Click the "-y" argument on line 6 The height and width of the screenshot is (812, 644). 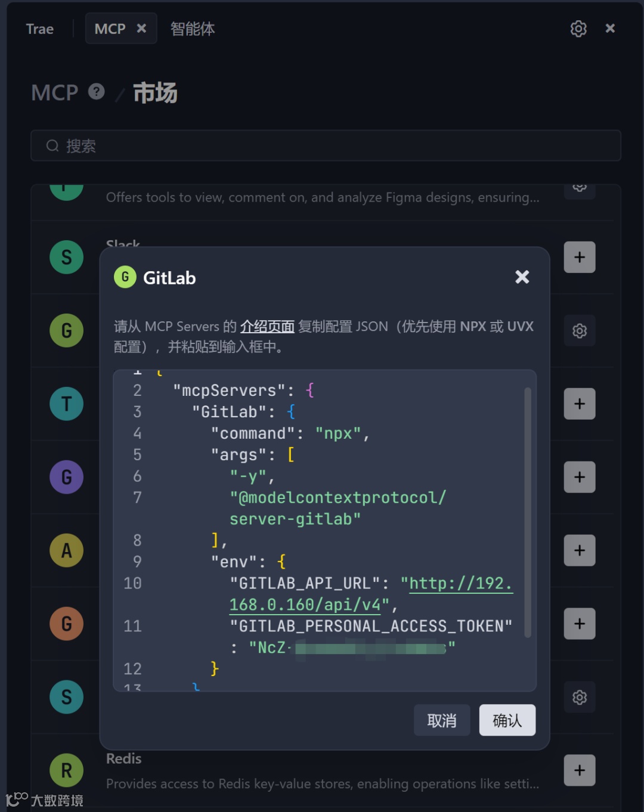(248, 476)
